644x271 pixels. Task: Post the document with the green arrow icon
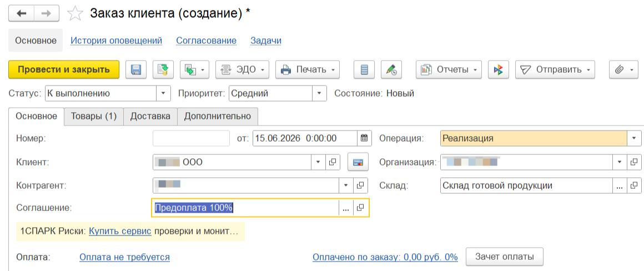point(163,70)
